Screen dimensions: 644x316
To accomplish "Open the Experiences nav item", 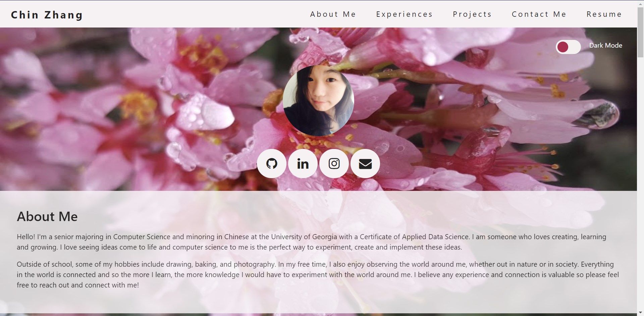I will (404, 14).
